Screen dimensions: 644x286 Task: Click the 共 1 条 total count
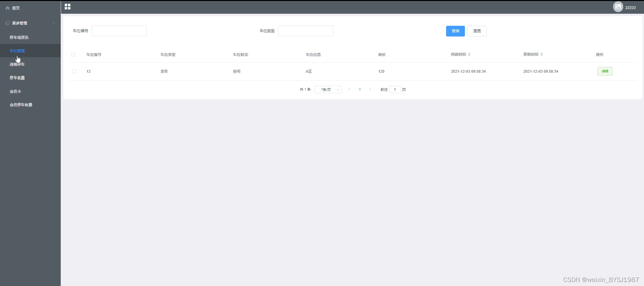pyautogui.click(x=305, y=89)
